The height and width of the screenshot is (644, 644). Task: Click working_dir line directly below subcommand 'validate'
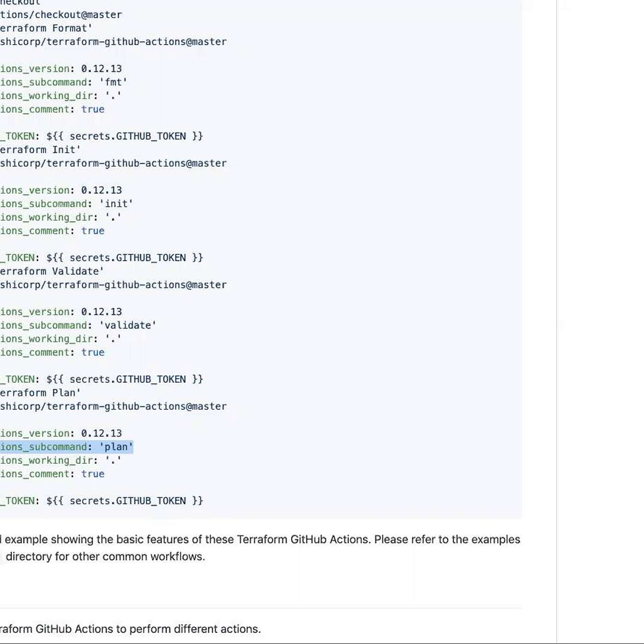61,338
